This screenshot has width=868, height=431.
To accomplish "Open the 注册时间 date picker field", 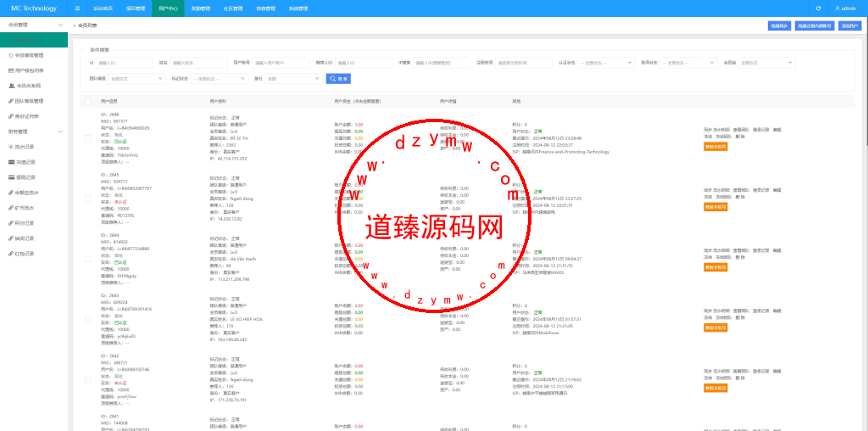I will (524, 63).
